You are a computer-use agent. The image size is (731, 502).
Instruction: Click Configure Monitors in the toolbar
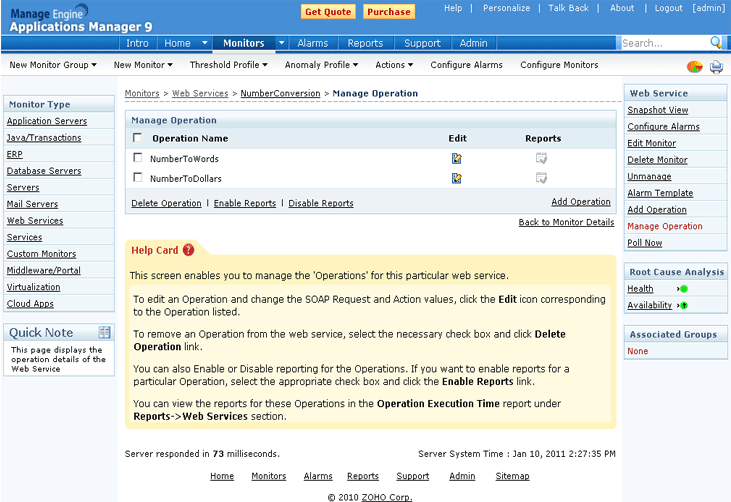coord(559,65)
